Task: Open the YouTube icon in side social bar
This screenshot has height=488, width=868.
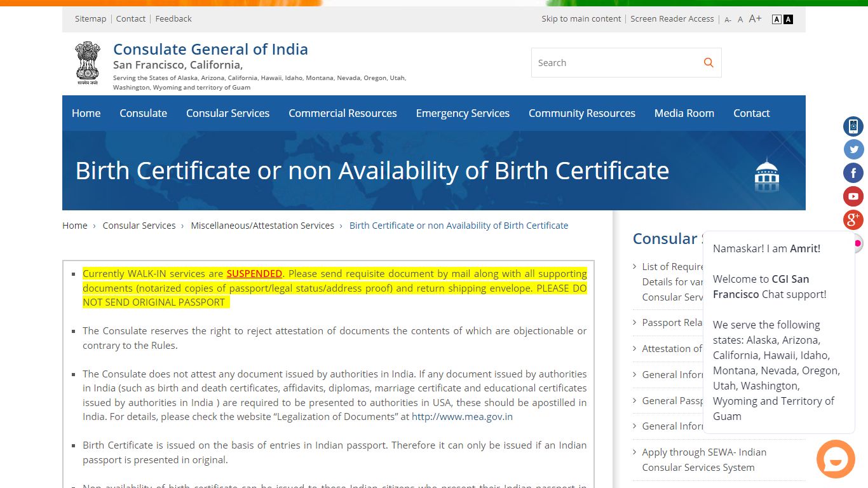Action: (x=853, y=196)
